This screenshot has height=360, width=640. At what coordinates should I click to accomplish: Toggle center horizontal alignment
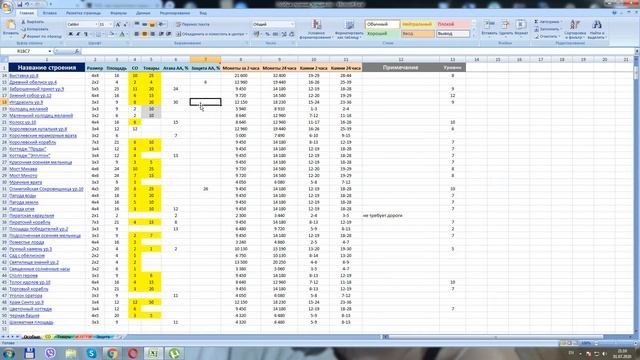click(x=144, y=34)
